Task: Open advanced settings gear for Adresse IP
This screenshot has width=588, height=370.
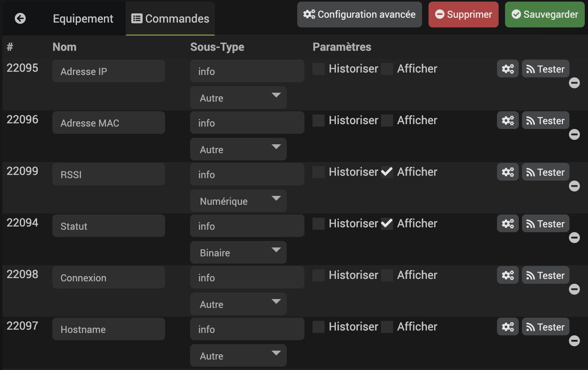Action: (x=507, y=69)
